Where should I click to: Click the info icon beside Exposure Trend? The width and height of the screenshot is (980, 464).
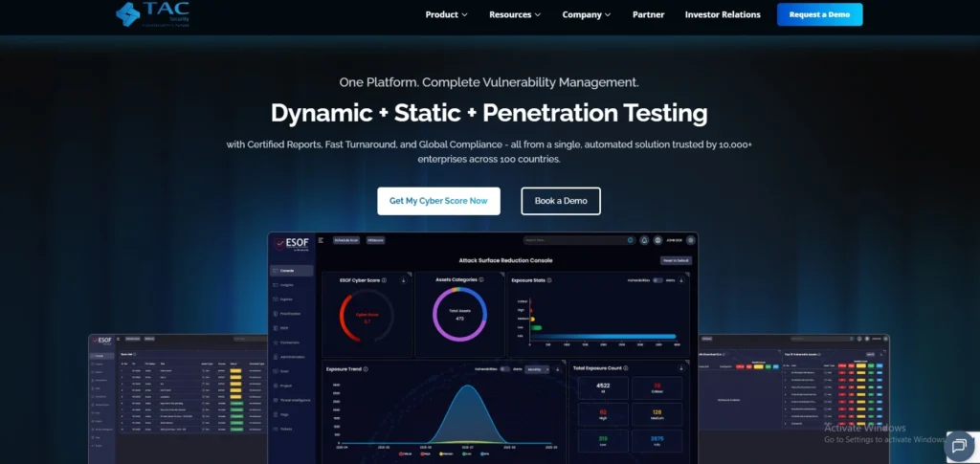tap(366, 369)
